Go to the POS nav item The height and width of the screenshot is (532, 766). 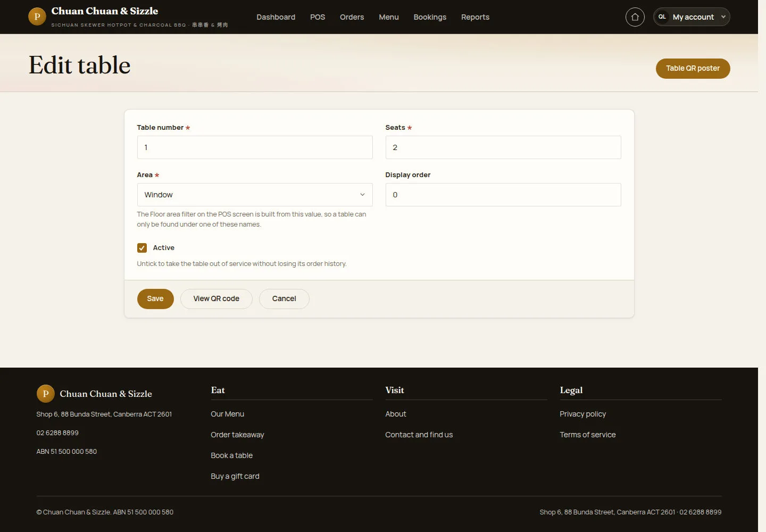point(318,17)
